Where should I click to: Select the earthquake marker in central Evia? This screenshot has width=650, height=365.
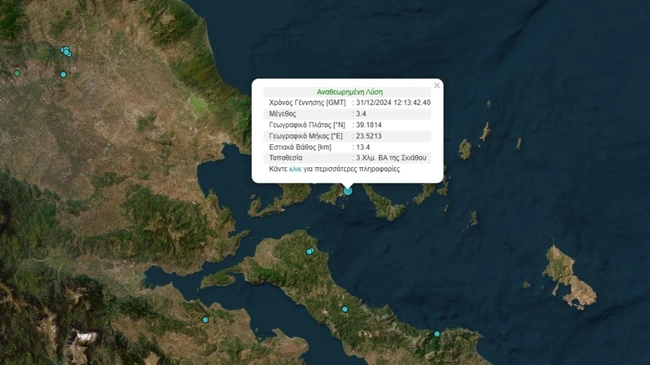point(345,309)
